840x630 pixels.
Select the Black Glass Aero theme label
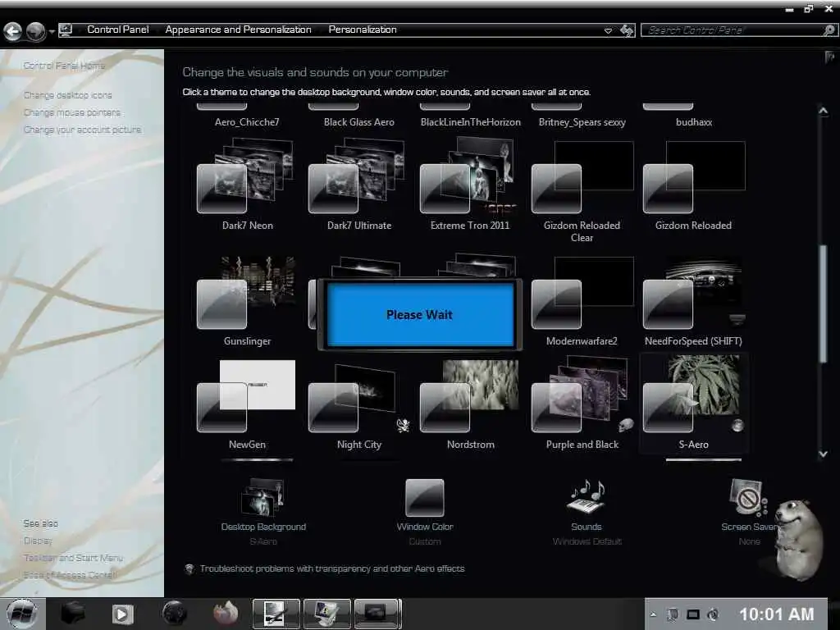(359, 122)
